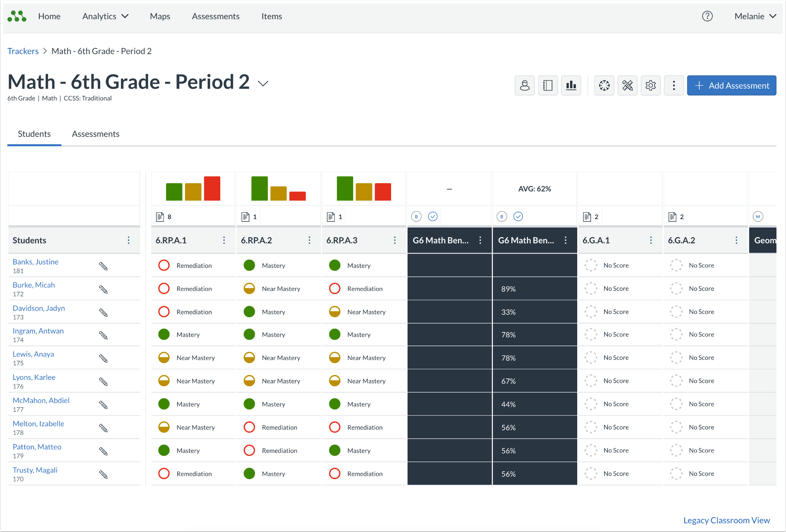Viewport: 786px width, 532px height.
Task: Click the dashed circle toolbar icon
Action: pos(604,85)
